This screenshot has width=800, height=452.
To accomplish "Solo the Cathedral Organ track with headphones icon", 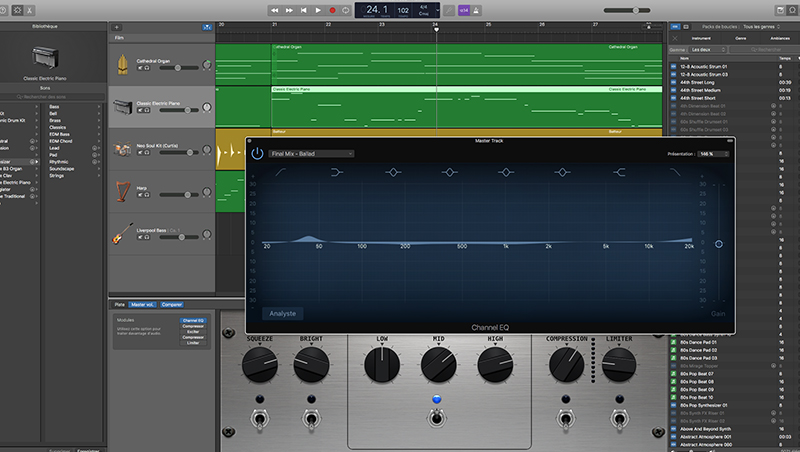I will pos(147,68).
